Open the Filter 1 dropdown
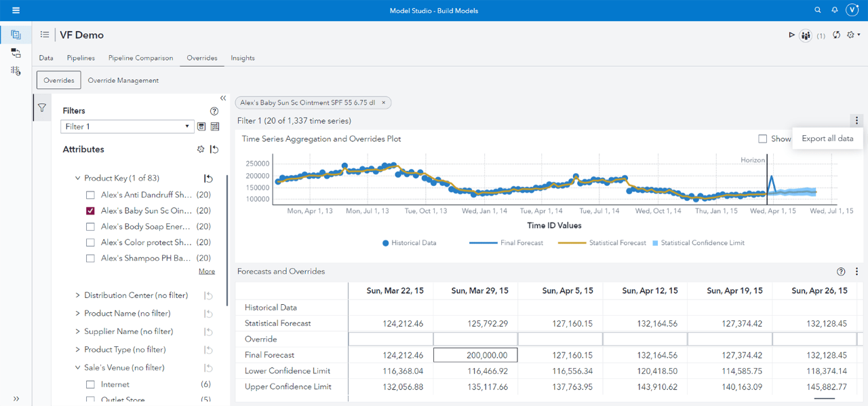Screen dimensions: 868x406 pyautogui.click(x=187, y=126)
